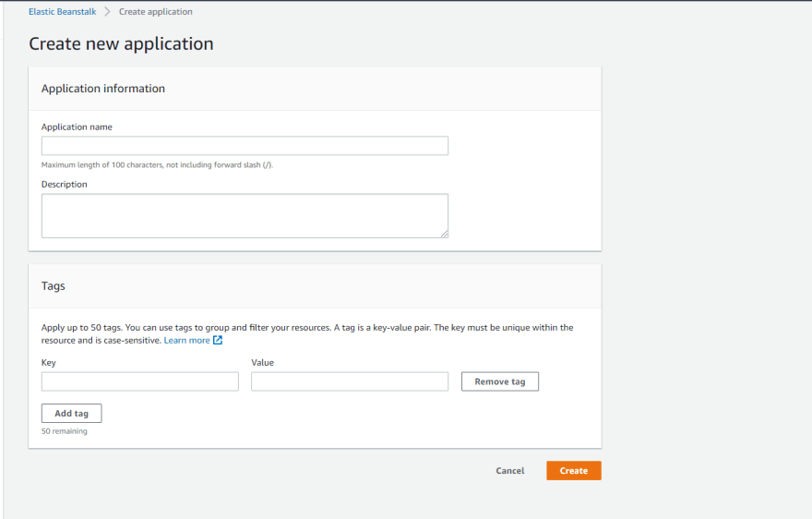Focus the Application name text field
Image resolution: width=812 pixels, height=519 pixels.
[x=245, y=146]
